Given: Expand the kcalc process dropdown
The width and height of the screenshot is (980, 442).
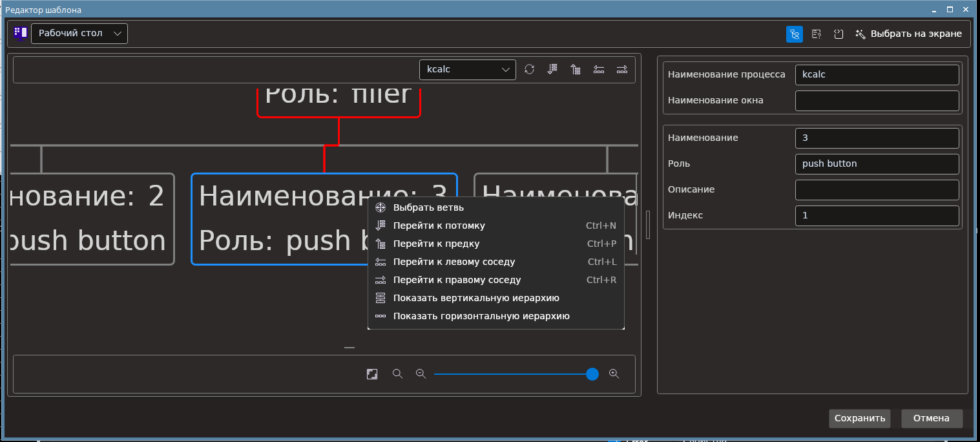Looking at the screenshot, I should click(468, 70).
